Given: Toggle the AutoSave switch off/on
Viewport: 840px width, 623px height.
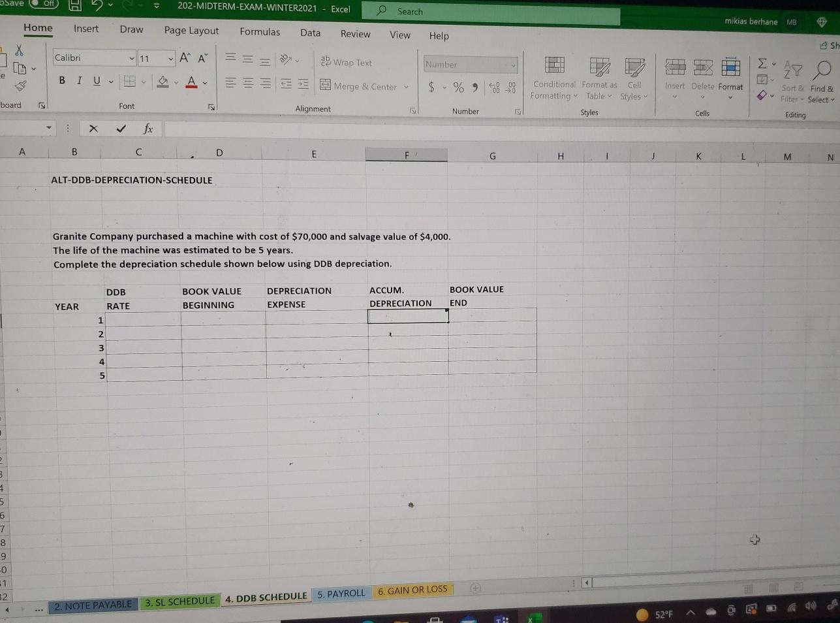Looking at the screenshot, I should click(x=44, y=4).
